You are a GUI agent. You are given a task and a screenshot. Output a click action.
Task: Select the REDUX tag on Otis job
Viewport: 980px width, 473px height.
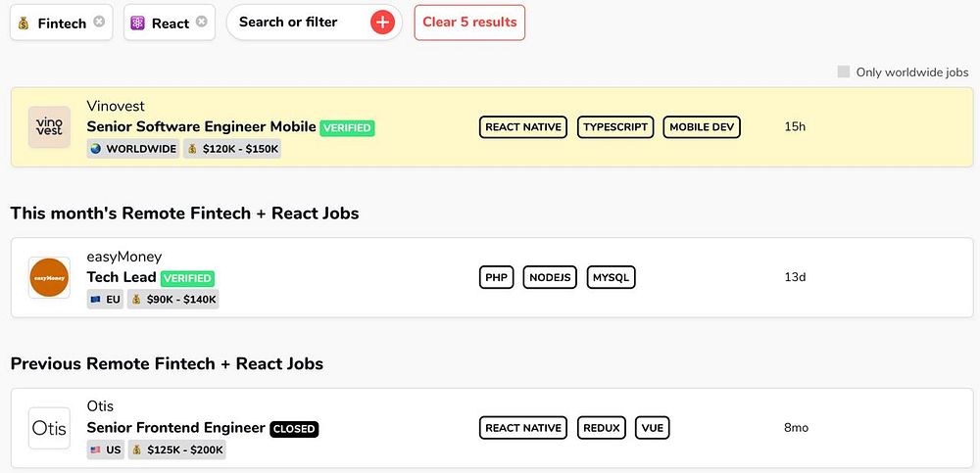click(601, 428)
